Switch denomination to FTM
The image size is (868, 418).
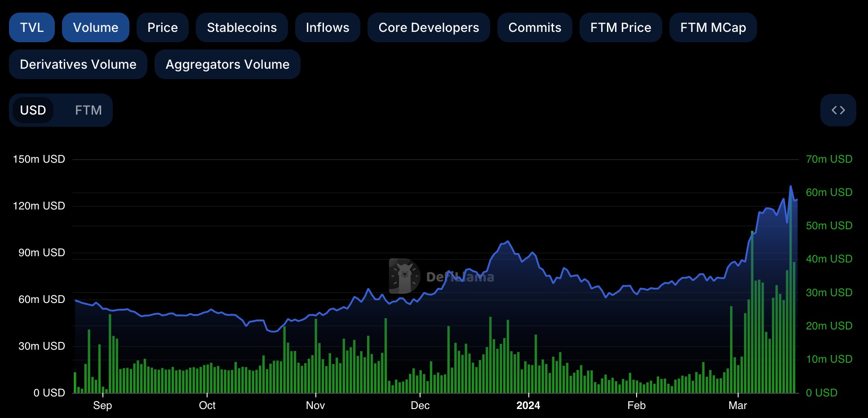tap(88, 110)
